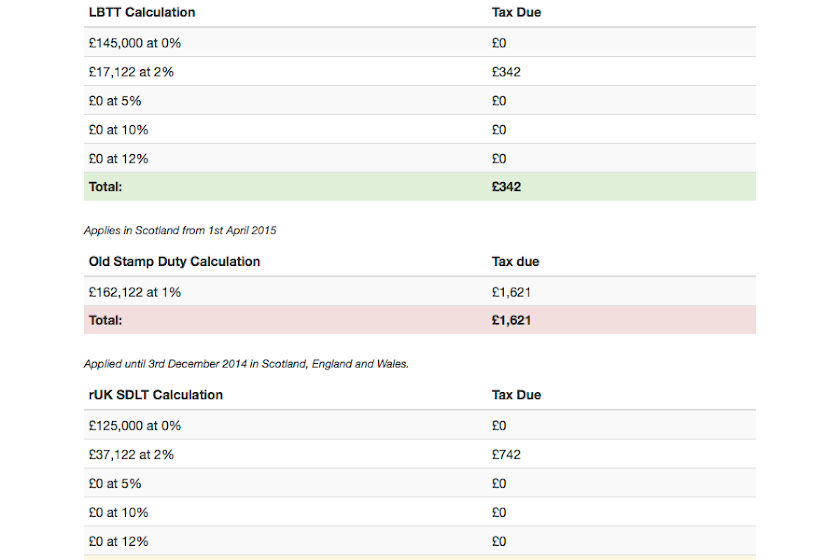Click tax due for rUK SDLT '£0 at 10%' row
This screenshot has height=560, width=840.
[x=499, y=512]
